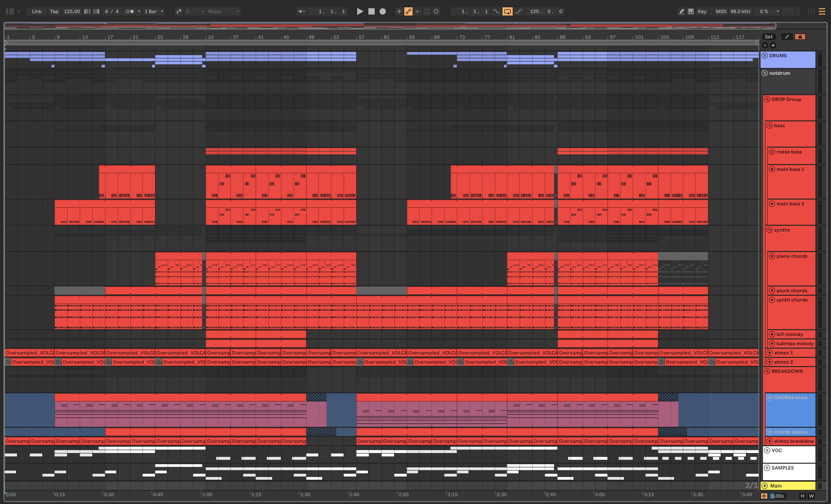Open the dropdown arrow beside the browser toggle
Image resolution: width=831 pixels, height=504 pixels.
[x=19, y=11]
